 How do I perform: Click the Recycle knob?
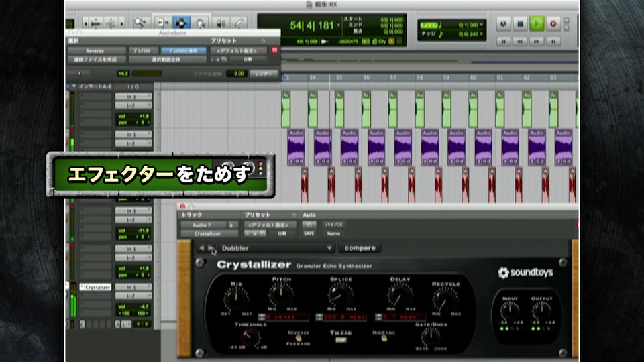pos(445,299)
